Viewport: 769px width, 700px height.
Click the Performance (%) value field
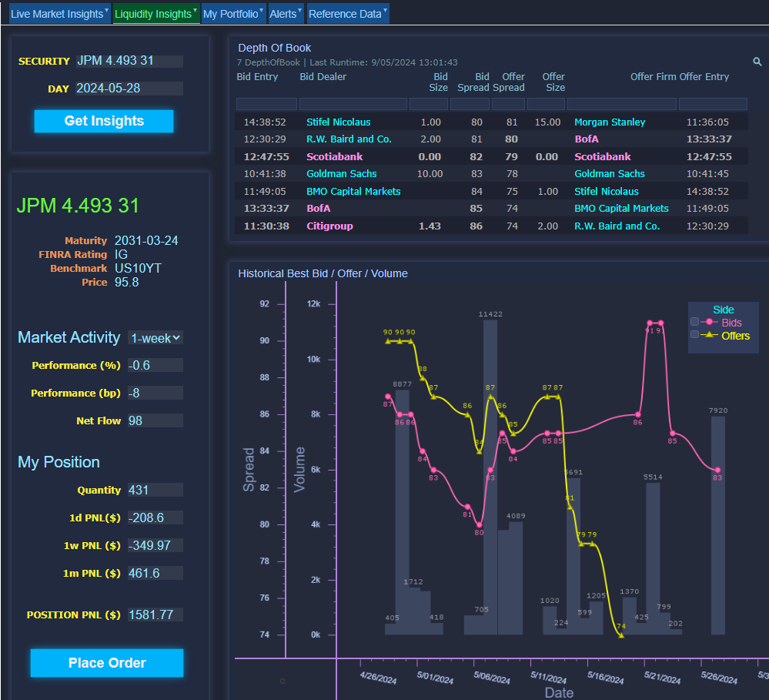click(x=155, y=366)
